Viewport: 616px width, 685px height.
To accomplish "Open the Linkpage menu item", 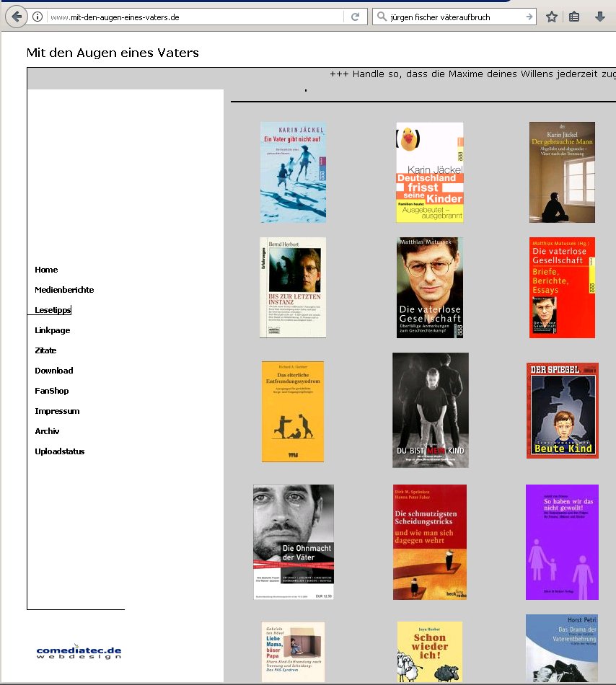I will pos(53,330).
